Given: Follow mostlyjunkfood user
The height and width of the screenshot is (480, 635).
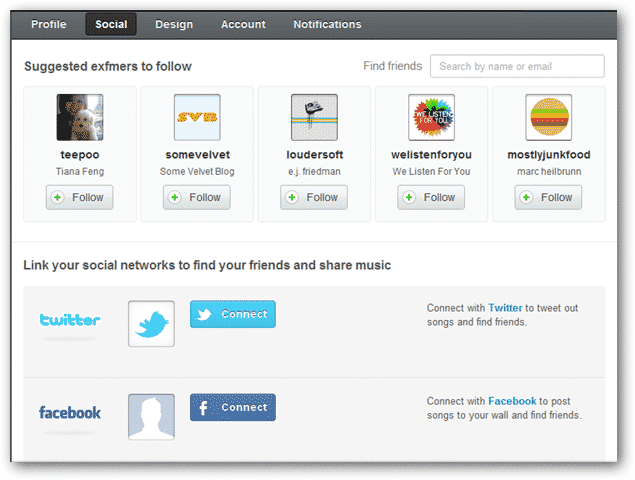Looking at the screenshot, I should click(x=548, y=197).
